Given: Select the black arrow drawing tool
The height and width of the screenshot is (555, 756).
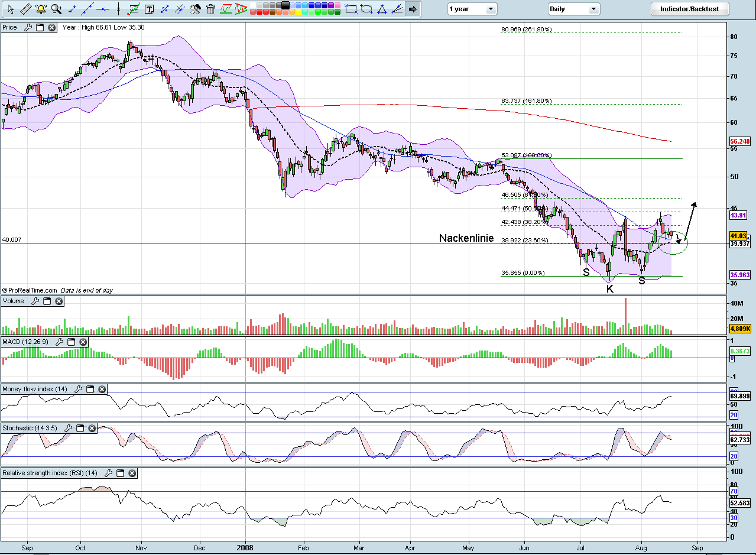Looking at the screenshot, I should 413,9.
